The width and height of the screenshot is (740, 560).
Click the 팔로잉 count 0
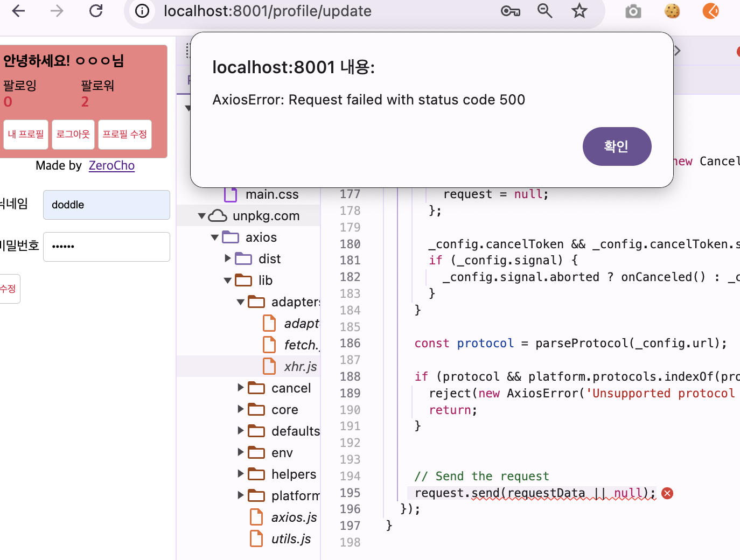click(x=8, y=102)
